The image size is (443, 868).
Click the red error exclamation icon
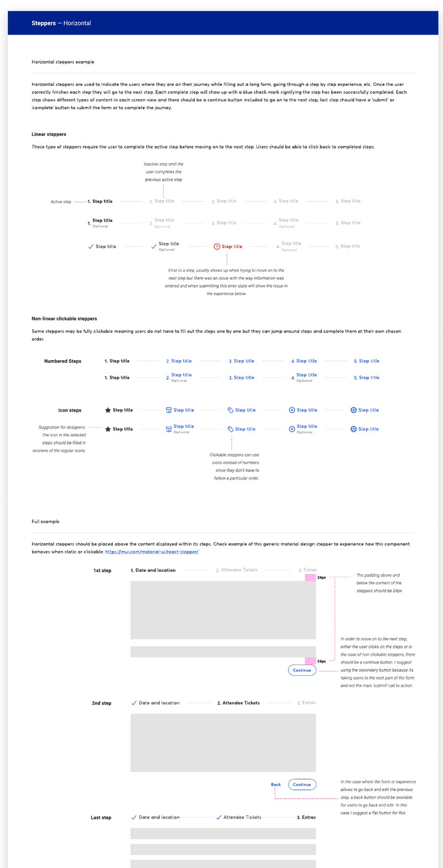click(217, 246)
